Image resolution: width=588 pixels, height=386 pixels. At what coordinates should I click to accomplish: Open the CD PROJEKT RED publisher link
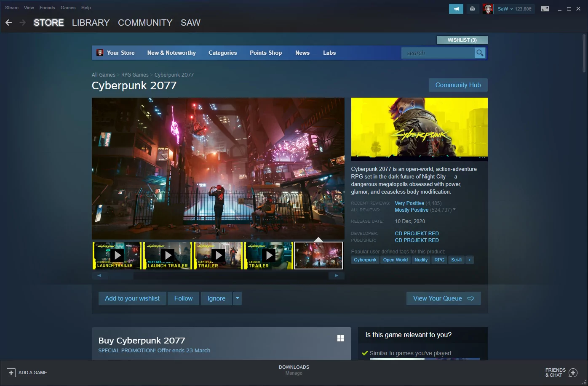coord(417,240)
